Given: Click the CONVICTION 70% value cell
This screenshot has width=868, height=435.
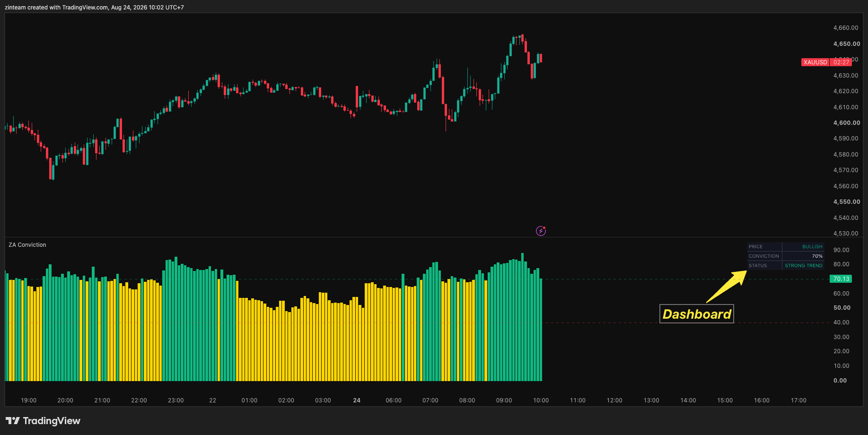Looking at the screenshot, I should point(803,256).
